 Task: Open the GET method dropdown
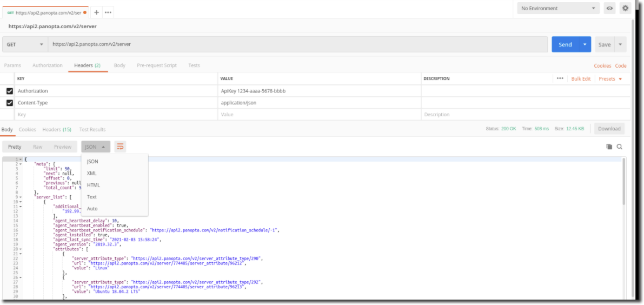tap(25, 44)
